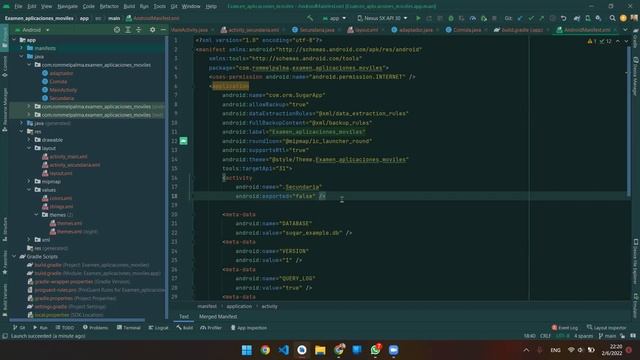Start debugging with the bug icon
The width and height of the screenshot is (640, 360).
pos(451,18)
